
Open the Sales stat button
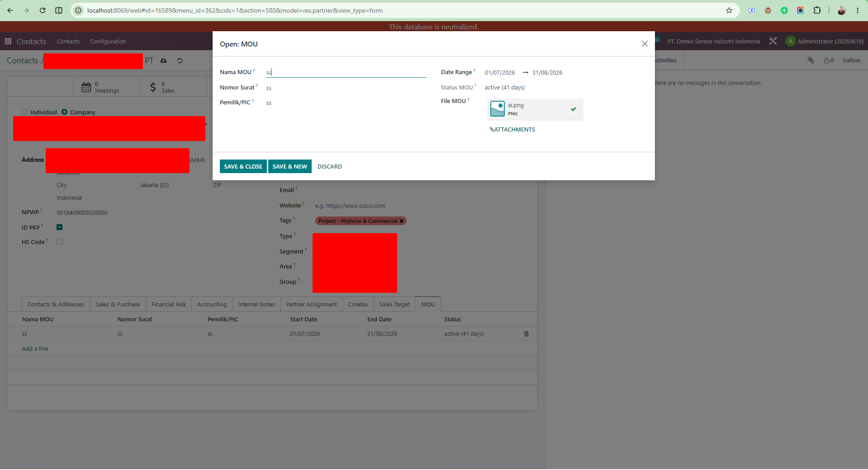[173, 87]
